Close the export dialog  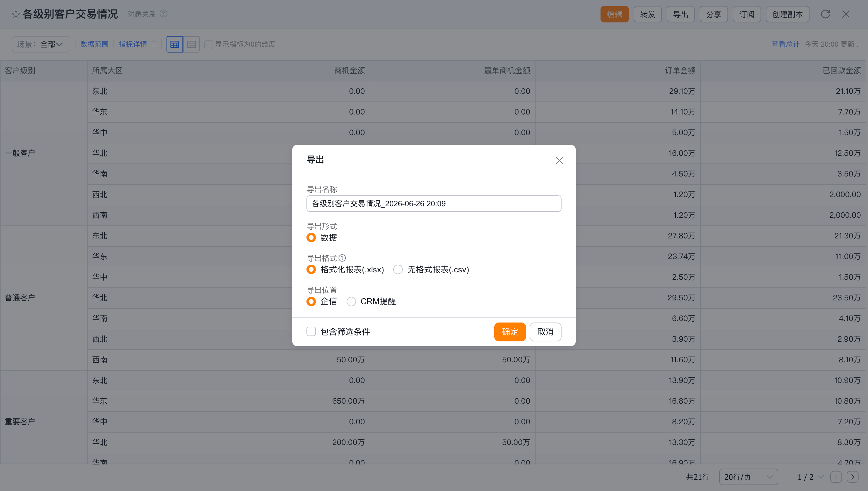point(559,161)
